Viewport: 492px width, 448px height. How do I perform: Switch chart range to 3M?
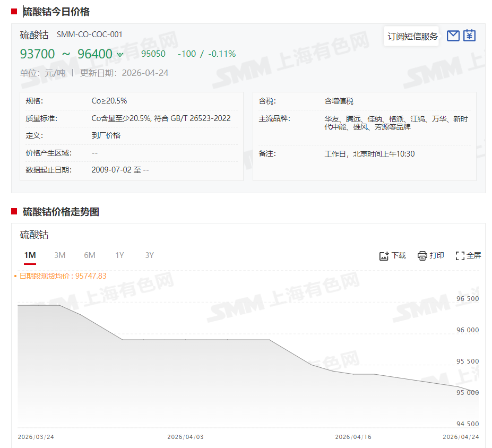click(x=59, y=255)
